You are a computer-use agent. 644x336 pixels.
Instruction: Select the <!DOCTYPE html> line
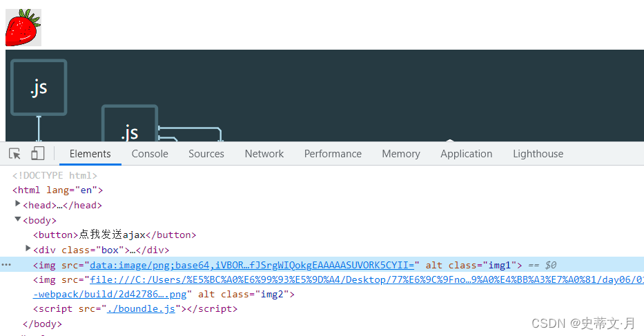(x=55, y=175)
